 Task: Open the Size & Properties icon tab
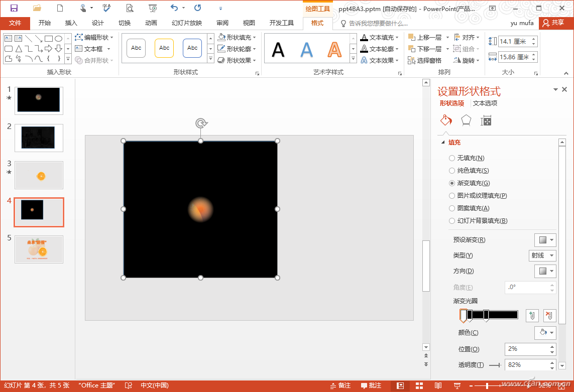486,120
